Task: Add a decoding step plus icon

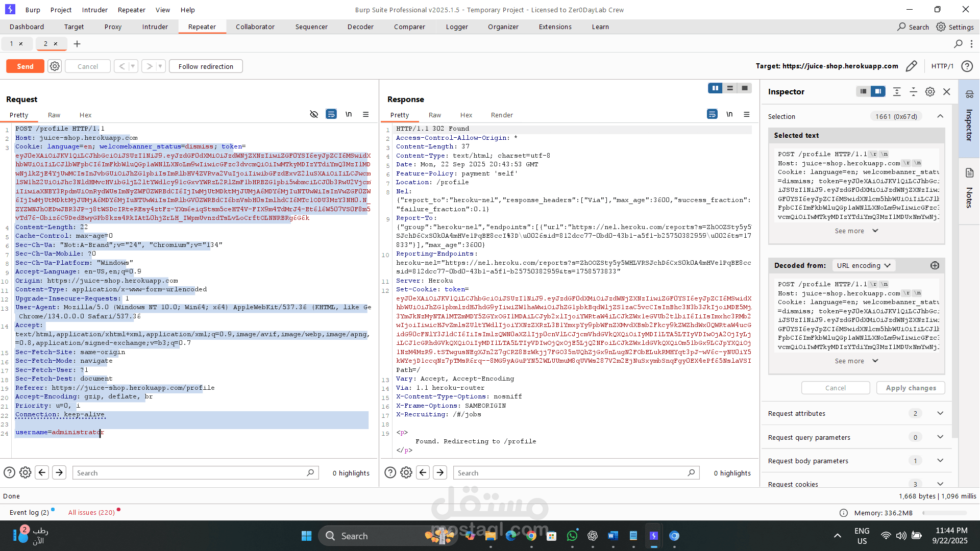Action: 935,265
